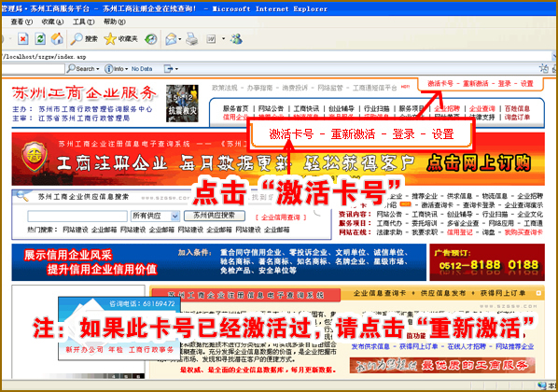Click the green Refresh page icon
The height and width of the screenshot is (392, 558).
pos(40,39)
